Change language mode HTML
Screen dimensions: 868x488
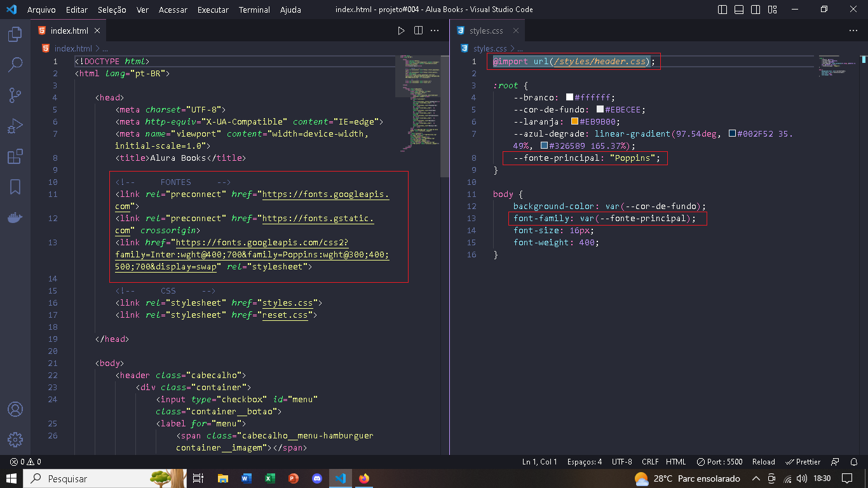(675, 462)
